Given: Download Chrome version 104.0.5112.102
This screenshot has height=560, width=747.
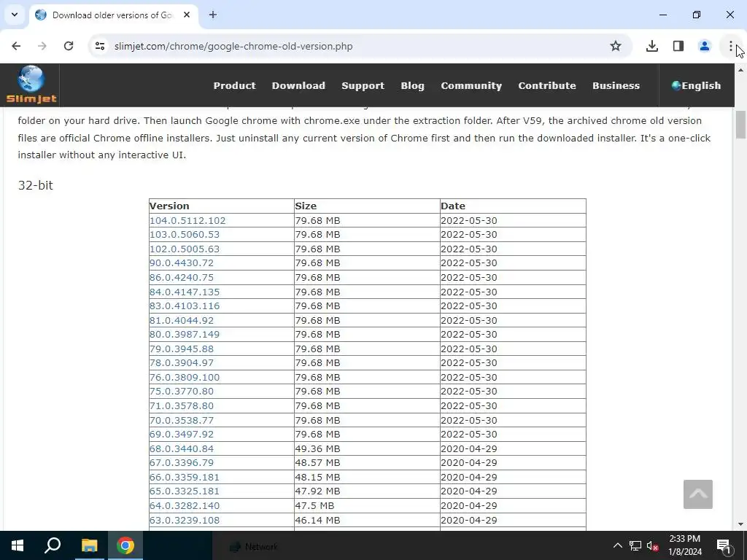Looking at the screenshot, I should (x=187, y=220).
